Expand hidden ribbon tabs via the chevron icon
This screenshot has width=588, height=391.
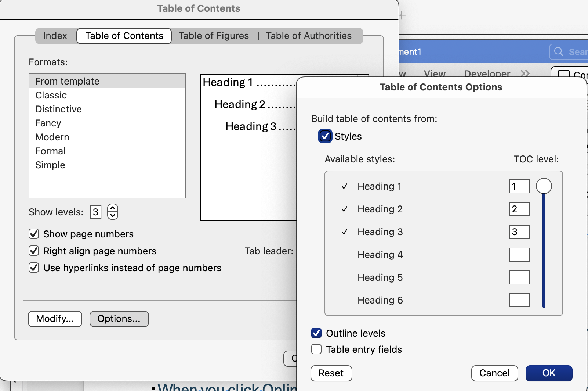click(x=525, y=73)
